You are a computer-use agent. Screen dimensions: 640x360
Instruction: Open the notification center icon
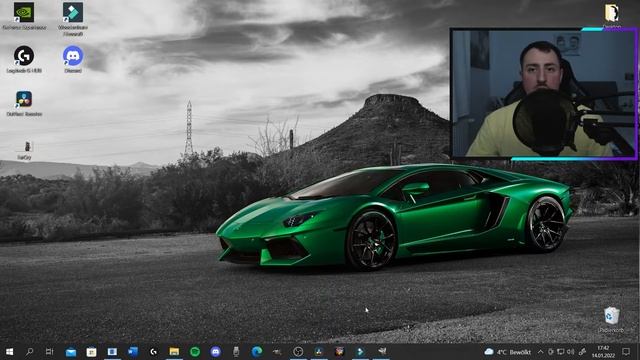(x=626, y=352)
